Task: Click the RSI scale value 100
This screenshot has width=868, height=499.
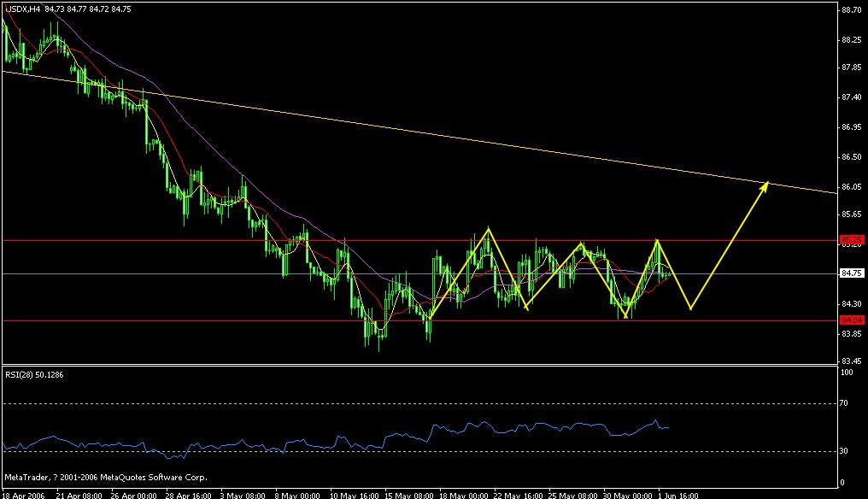Action: (847, 373)
